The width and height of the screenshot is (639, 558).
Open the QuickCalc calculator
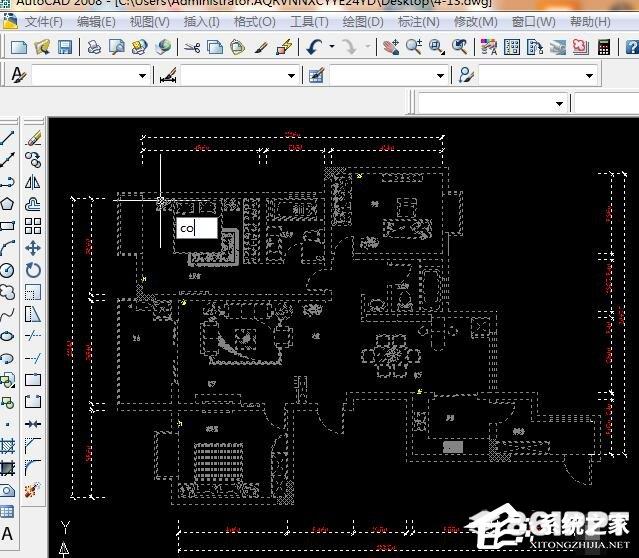pos(604,47)
